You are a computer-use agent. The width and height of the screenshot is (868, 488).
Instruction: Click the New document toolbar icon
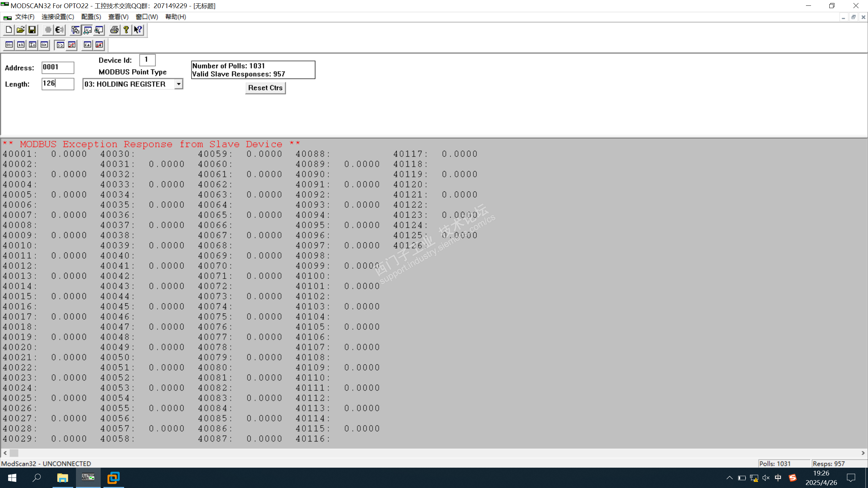coord(9,30)
